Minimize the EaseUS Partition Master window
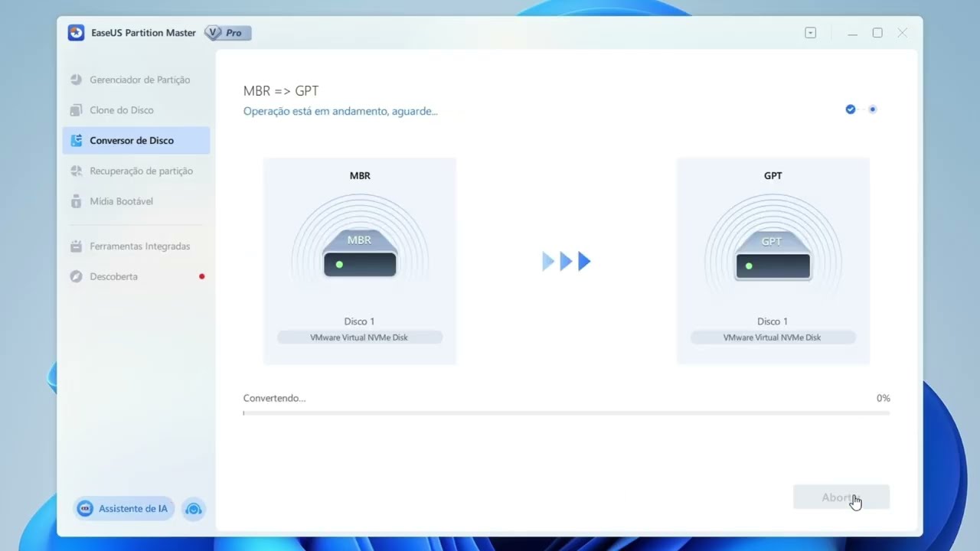 (852, 33)
